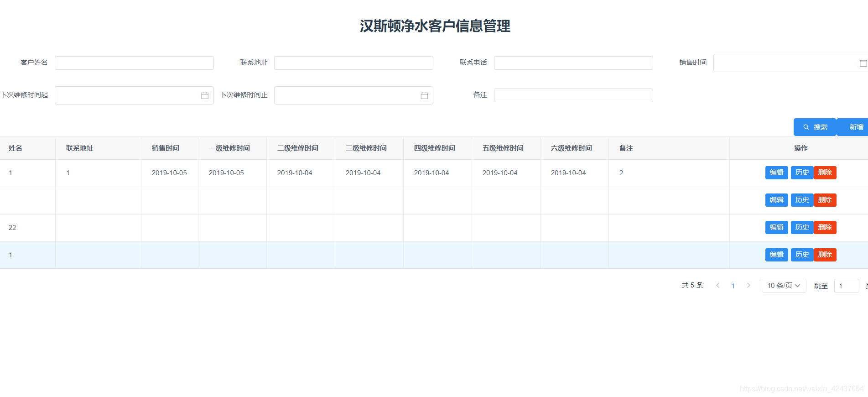Click the 共 5 条 total count text
The height and width of the screenshot is (397, 868).
[692, 285]
